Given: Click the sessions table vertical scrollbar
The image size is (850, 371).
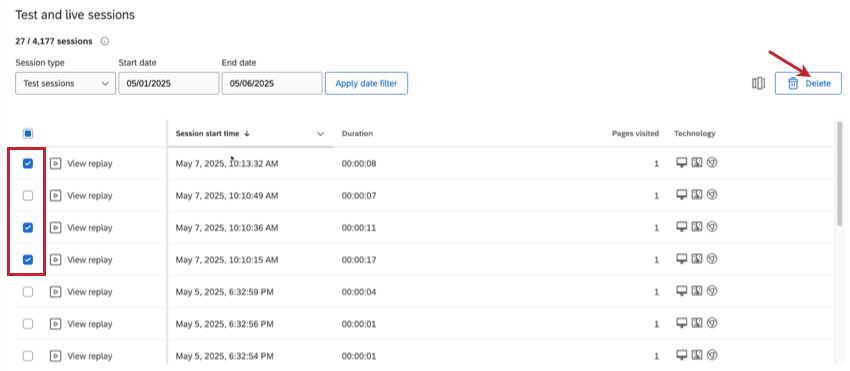Looking at the screenshot, I should [x=839, y=174].
